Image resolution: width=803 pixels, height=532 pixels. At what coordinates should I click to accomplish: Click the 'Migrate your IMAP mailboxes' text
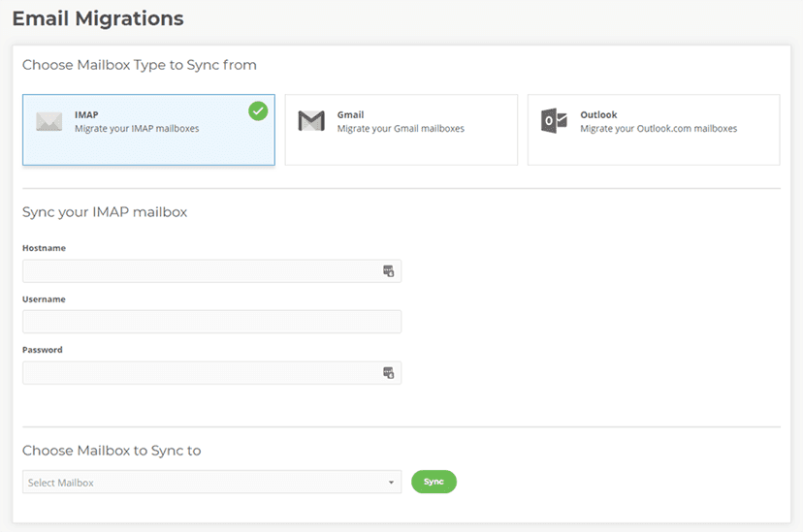tap(137, 128)
